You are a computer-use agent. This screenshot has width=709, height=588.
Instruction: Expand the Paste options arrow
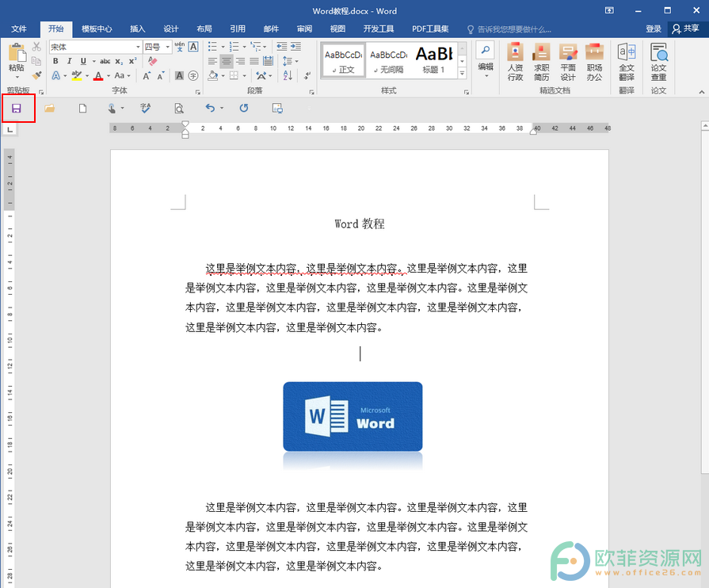[x=17, y=78]
